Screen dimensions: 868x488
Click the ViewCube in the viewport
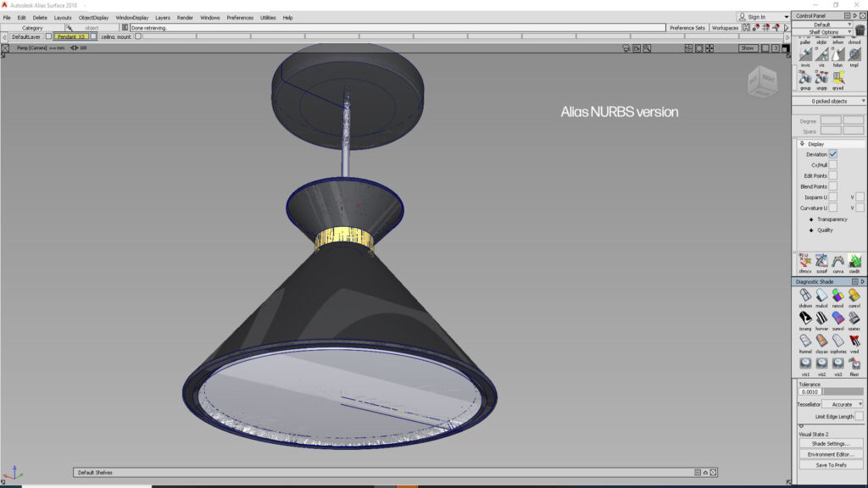(759, 82)
